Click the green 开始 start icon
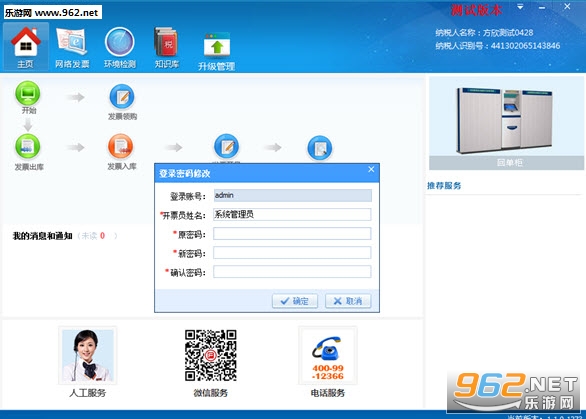Viewport: 586px width, 419px height. click(x=28, y=93)
